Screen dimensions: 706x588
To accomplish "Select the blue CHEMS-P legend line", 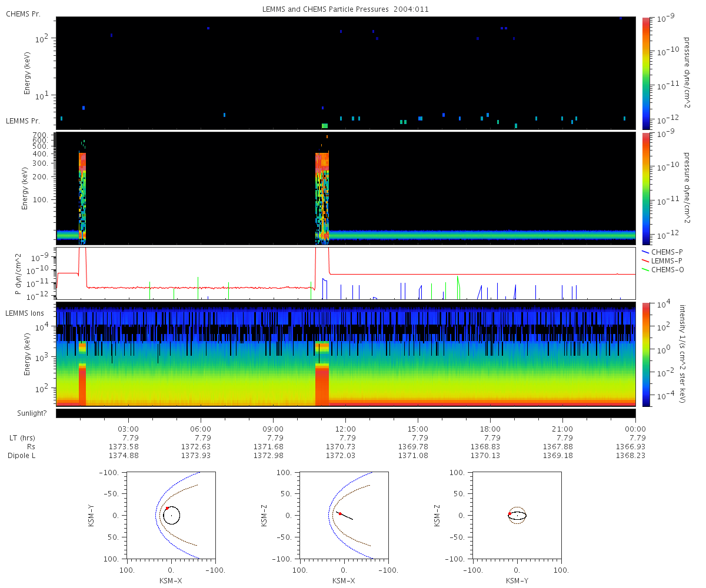I will [646, 252].
